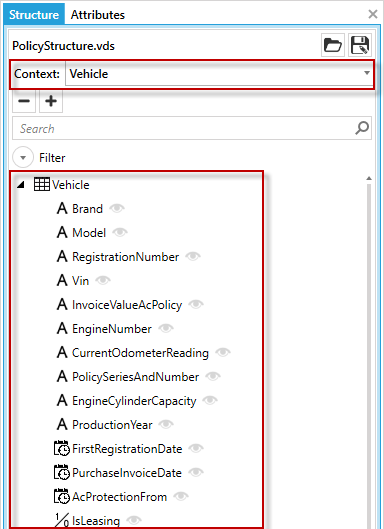Viewport: 384px width, 529px height.
Task: Toggle visibility eye for EngineNumber
Action: click(166, 328)
